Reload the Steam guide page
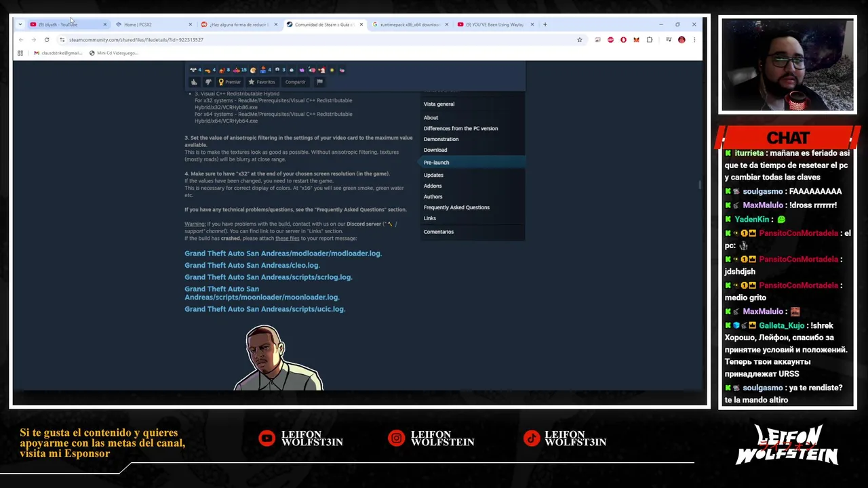This screenshot has width=868, height=488. (x=47, y=40)
